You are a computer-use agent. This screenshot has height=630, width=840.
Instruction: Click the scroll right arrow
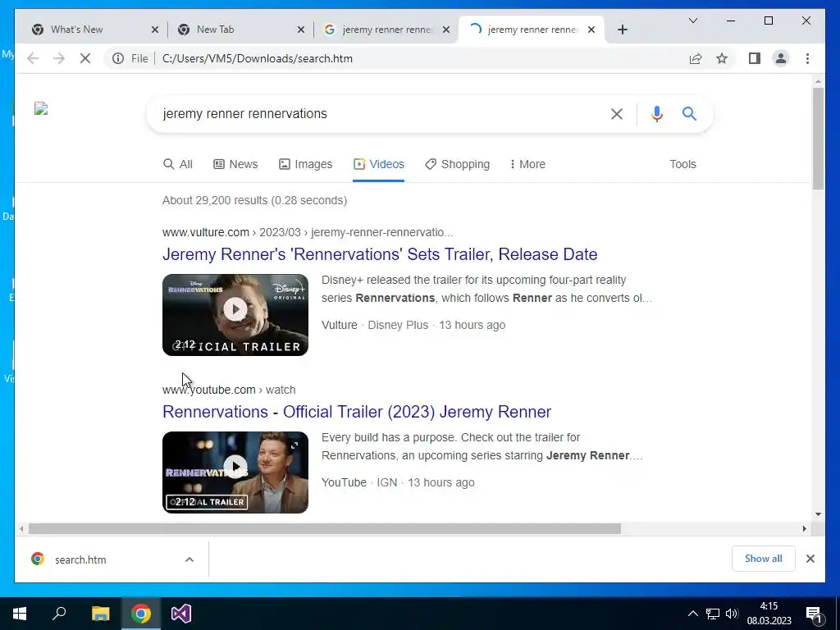(804, 529)
